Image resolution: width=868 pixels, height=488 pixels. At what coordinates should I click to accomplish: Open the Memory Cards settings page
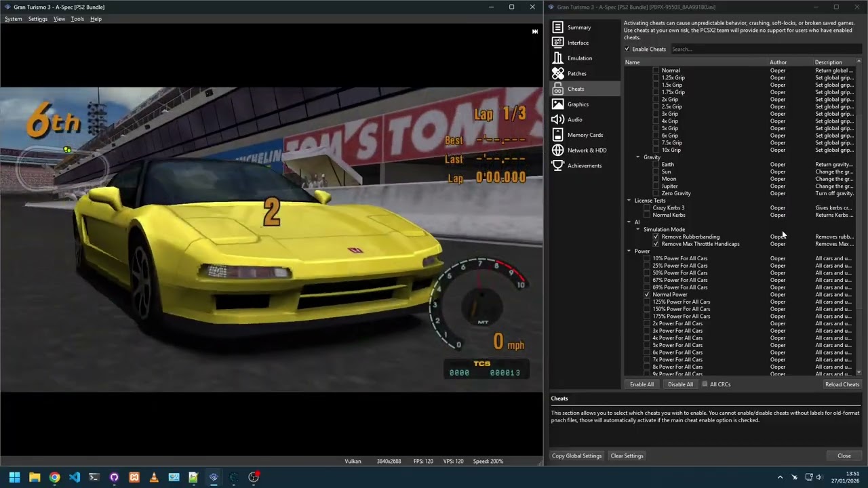click(x=585, y=135)
